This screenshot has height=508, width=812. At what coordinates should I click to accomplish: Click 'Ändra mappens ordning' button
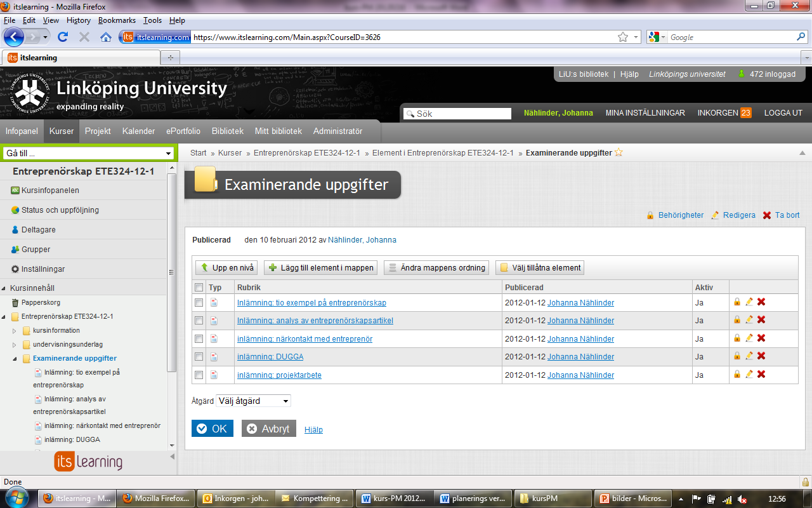pyautogui.click(x=436, y=267)
